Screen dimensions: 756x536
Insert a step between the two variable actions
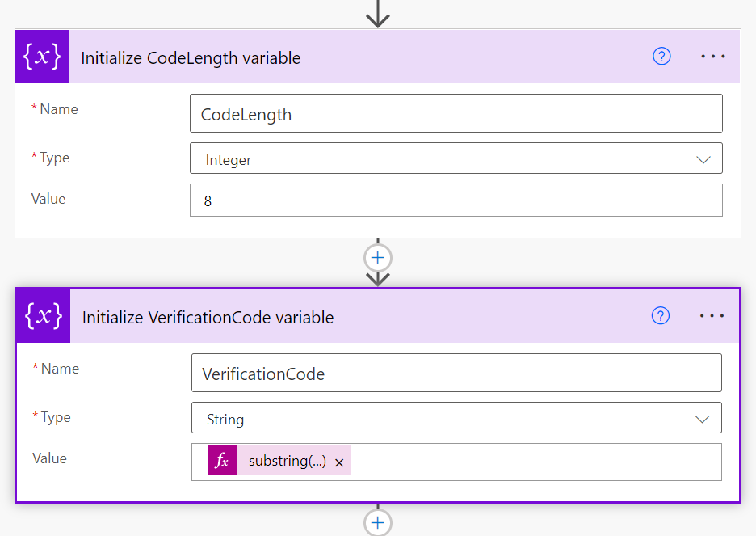pyautogui.click(x=377, y=258)
